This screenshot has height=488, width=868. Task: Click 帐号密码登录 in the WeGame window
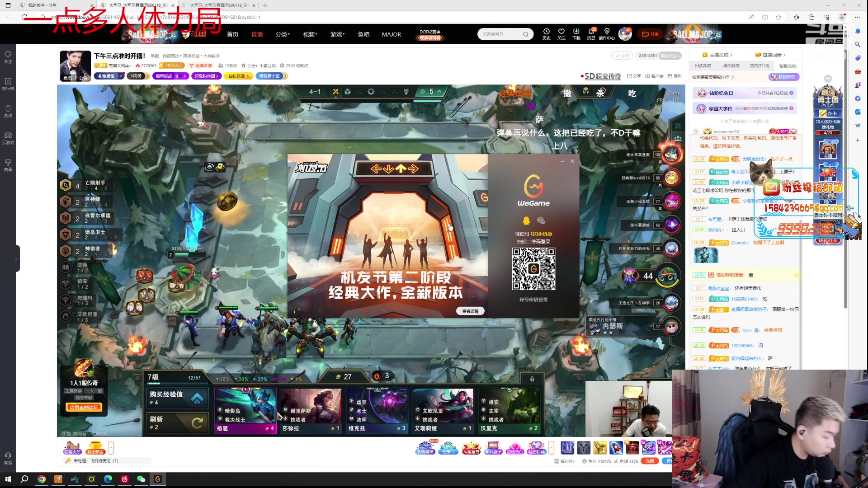[x=533, y=300]
